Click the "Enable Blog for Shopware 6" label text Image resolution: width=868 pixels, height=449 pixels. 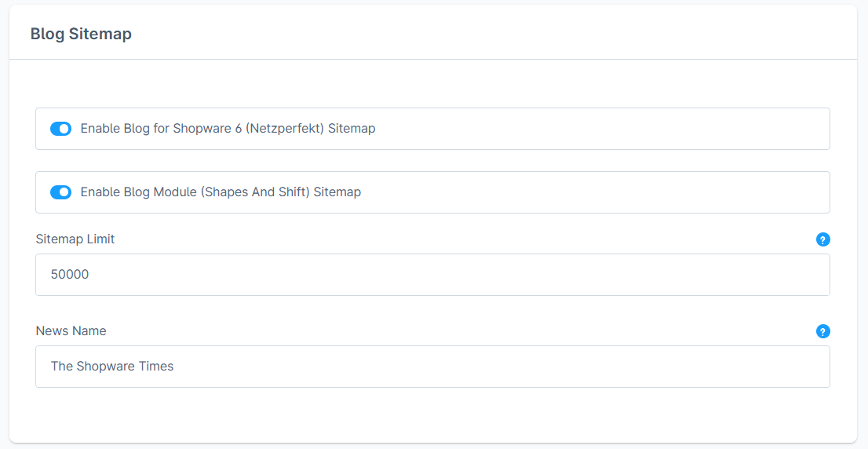coord(157,129)
